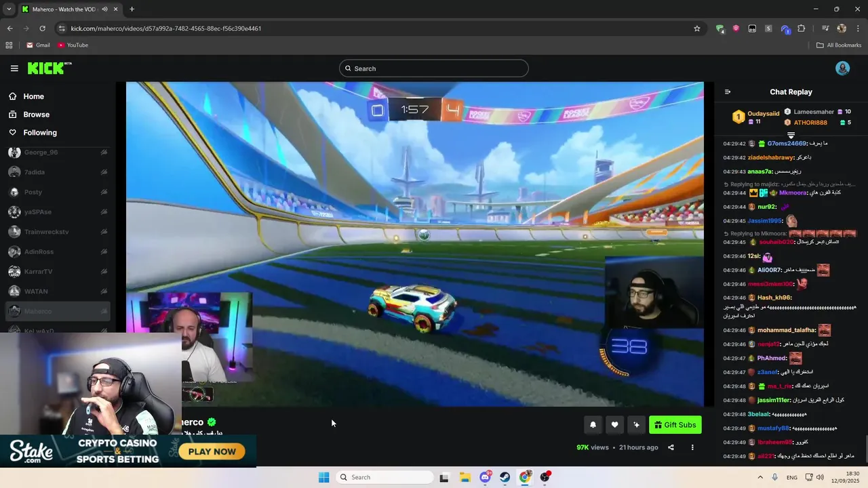The width and height of the screenshot is (868, 488).
Task: Select yaSPAse channel in sidebar
Action: (x=58, y=212)
